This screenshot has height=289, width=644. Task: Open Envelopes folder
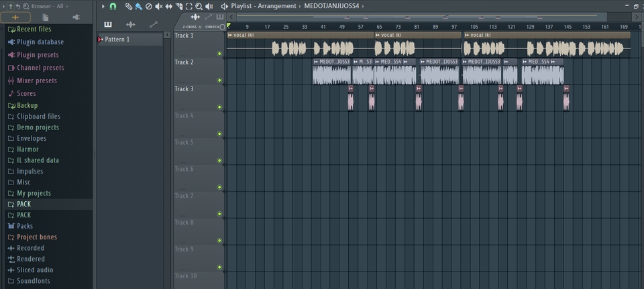27,138
